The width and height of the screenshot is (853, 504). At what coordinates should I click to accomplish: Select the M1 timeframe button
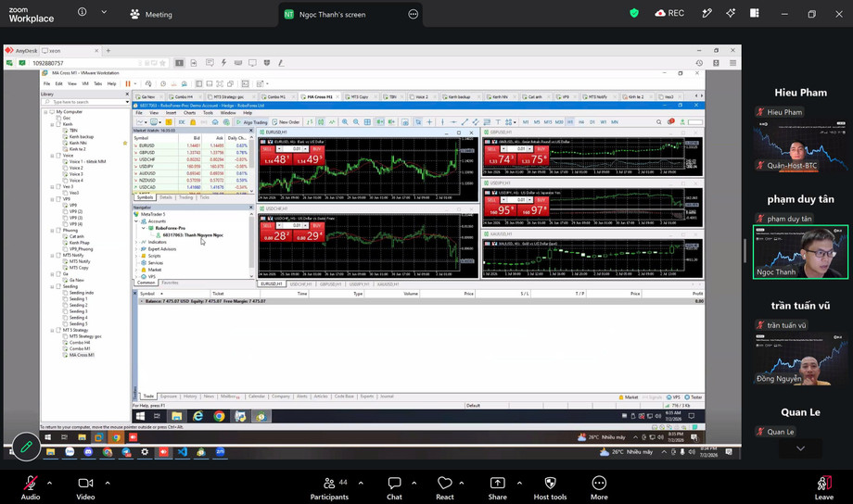click(x=526, y=122)
